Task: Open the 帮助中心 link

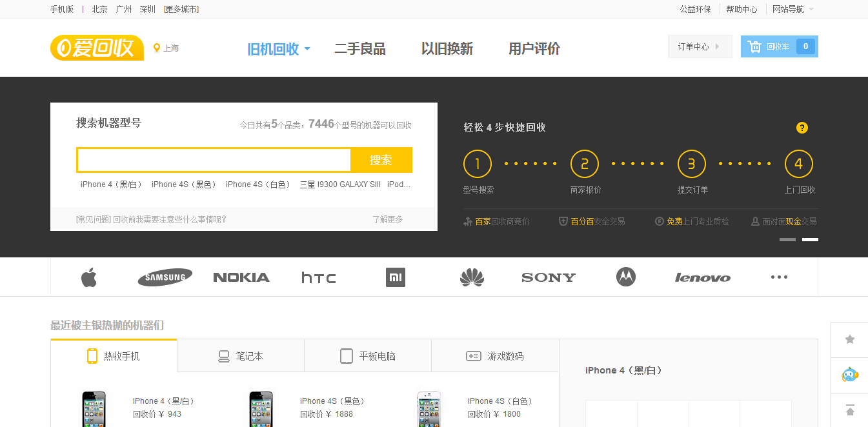Action: (742, 9)
